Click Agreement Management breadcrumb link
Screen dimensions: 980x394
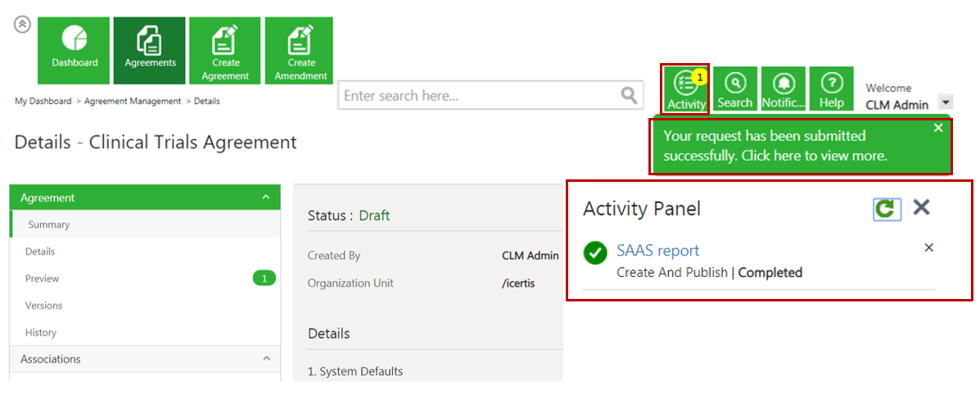click(133, 102)
